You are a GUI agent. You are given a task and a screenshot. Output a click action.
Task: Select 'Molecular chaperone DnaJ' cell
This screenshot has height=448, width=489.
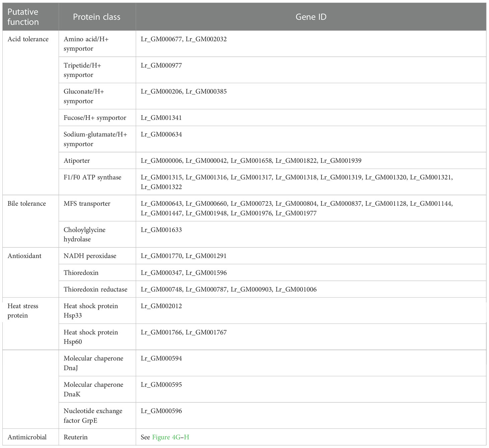pos(97,363)
